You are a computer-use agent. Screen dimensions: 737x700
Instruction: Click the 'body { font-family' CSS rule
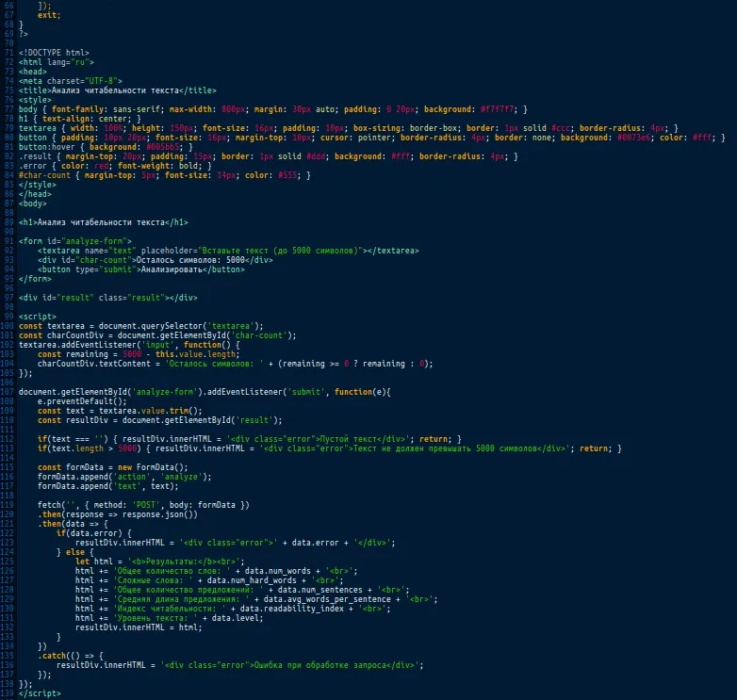click(x=273, y=109)
